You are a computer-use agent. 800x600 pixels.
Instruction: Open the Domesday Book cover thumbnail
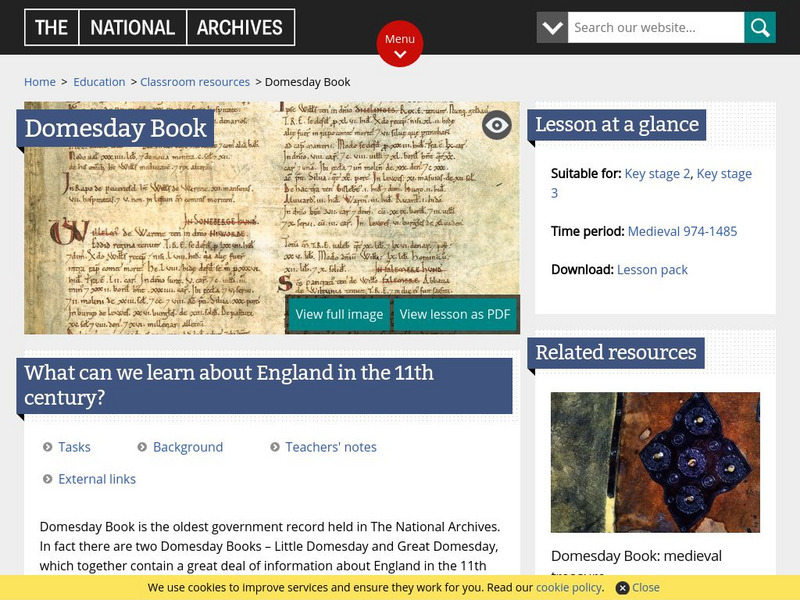655,462
